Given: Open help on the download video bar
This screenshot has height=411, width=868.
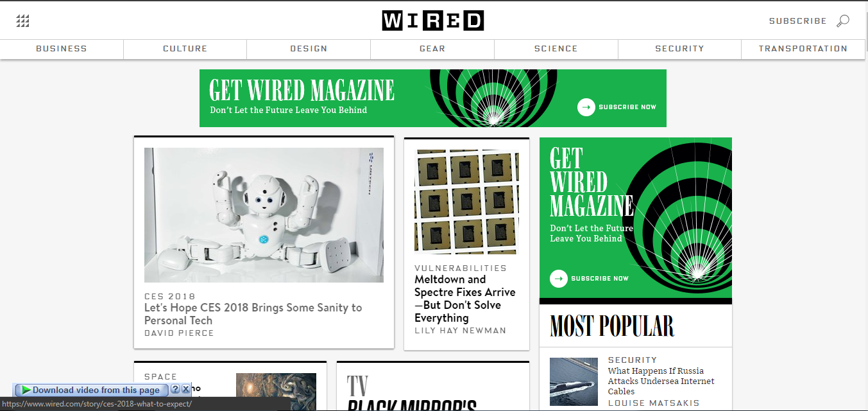Looking at the screenshot, I should point(175,389).
